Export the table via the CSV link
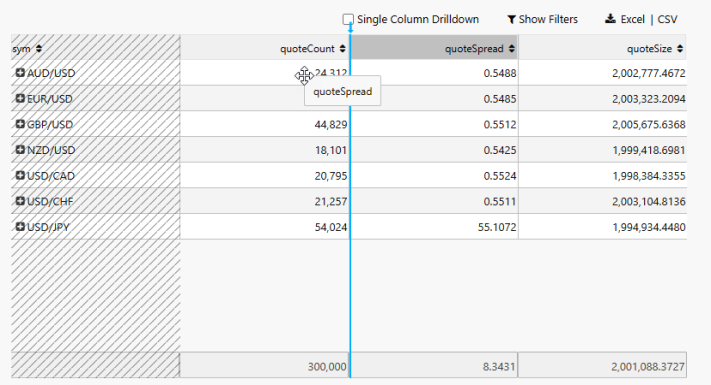 pos(667,19)
